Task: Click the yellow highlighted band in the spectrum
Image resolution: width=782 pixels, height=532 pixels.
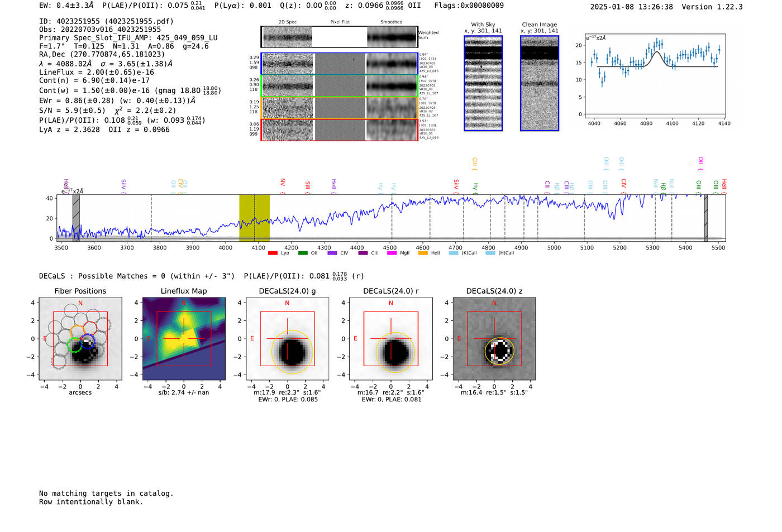Action: click(x=254, y=218)
